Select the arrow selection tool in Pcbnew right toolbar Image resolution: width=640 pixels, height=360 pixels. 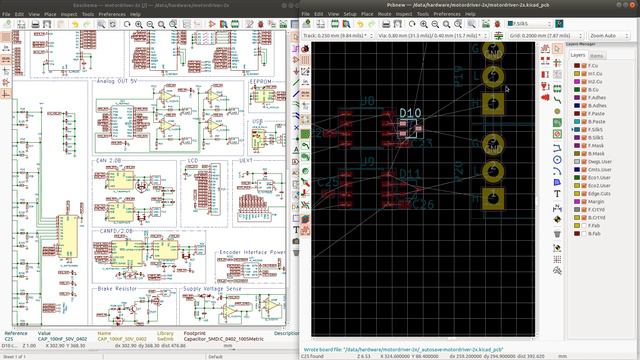557,49
